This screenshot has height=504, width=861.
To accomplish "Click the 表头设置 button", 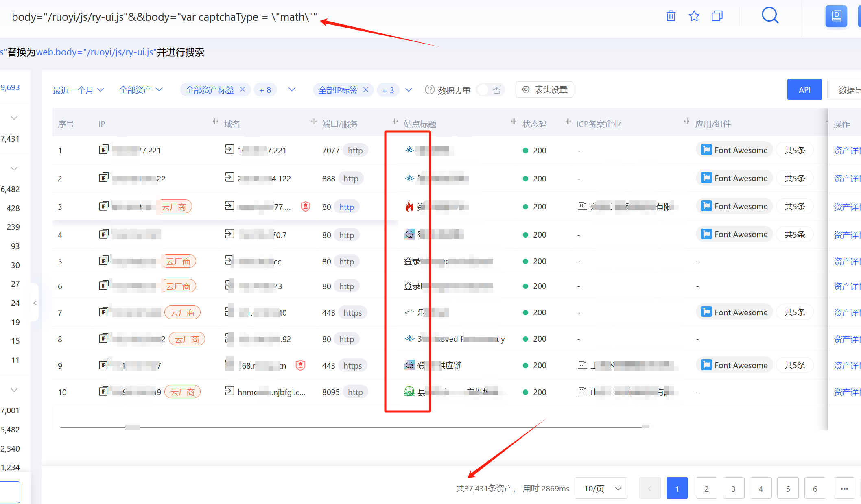I will click(x=544, y=89).
